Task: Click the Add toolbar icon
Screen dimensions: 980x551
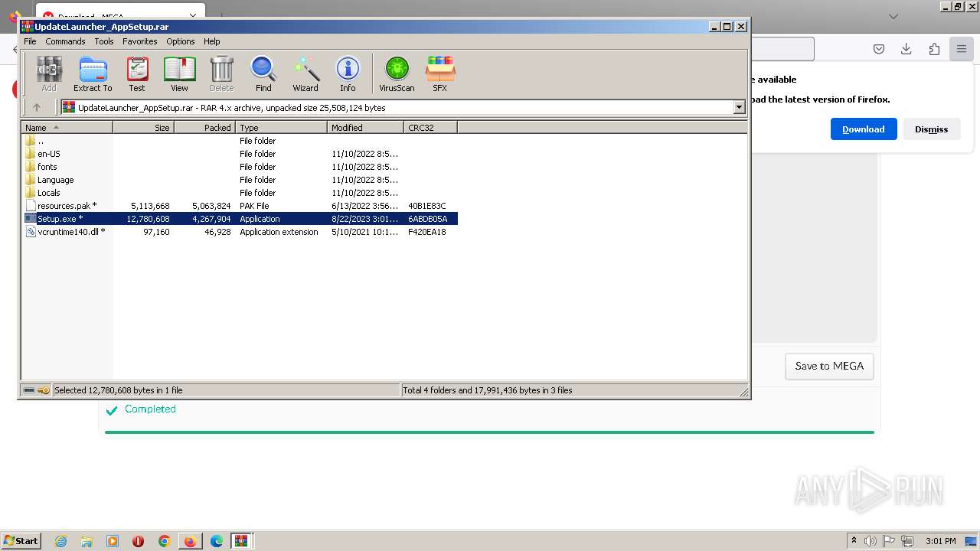Action: pyautogui.click(x=49, y=74)
